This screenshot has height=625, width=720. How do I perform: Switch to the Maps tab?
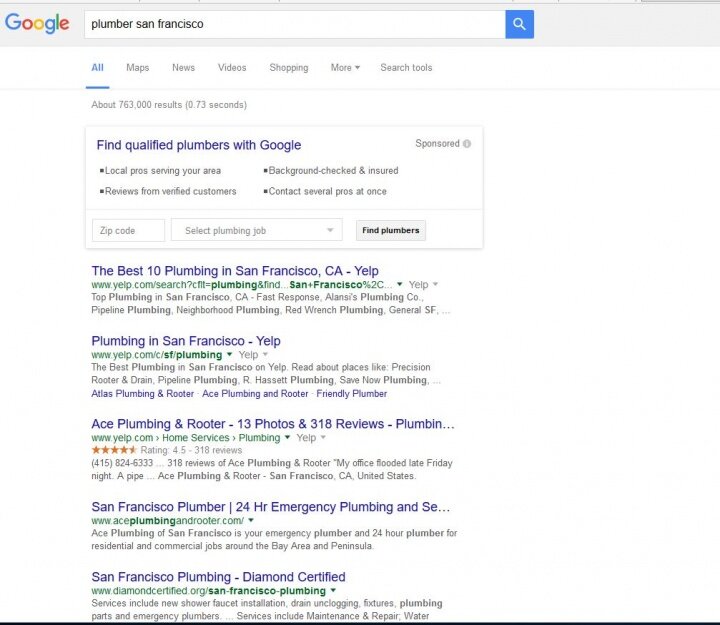(x=138, y=68)
